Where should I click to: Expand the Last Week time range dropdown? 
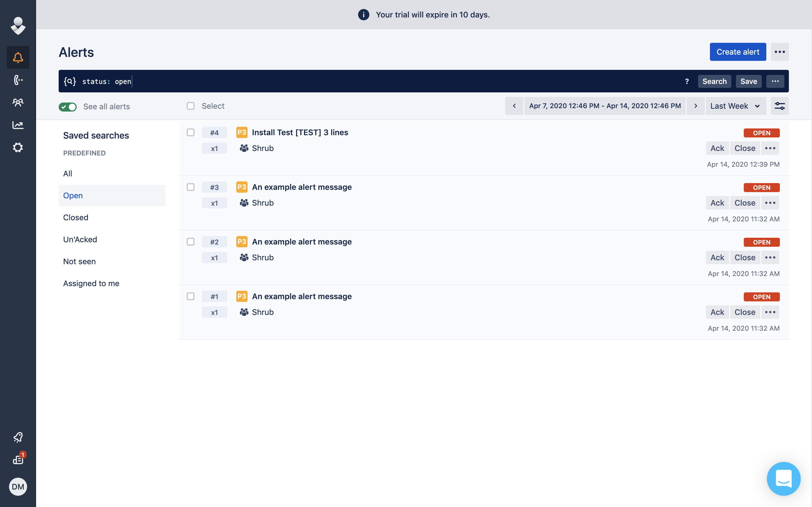735,106
